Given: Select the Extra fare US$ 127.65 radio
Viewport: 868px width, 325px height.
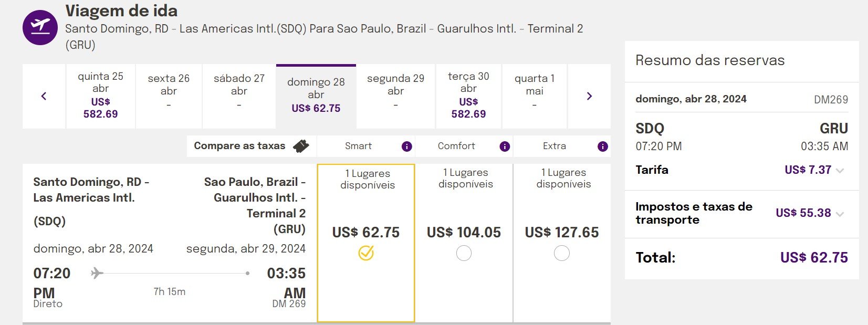Looking at the screenshot, I should [x=562, y=253].
